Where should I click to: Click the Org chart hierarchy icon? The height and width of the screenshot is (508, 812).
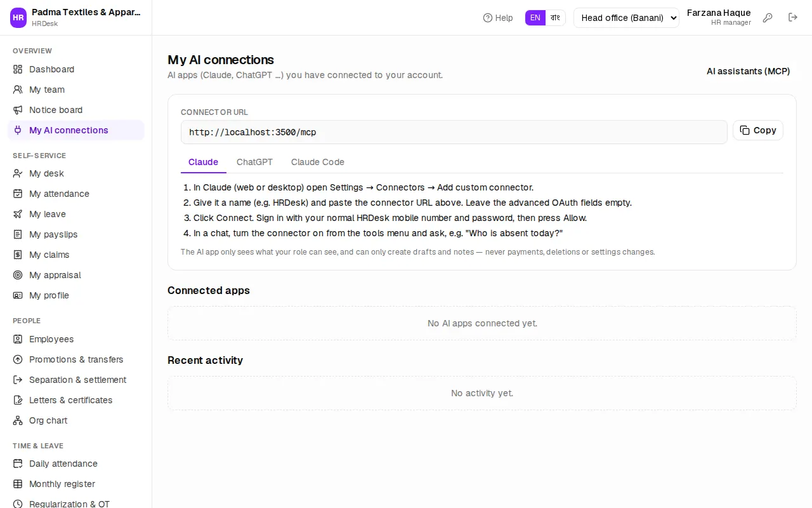18,420
